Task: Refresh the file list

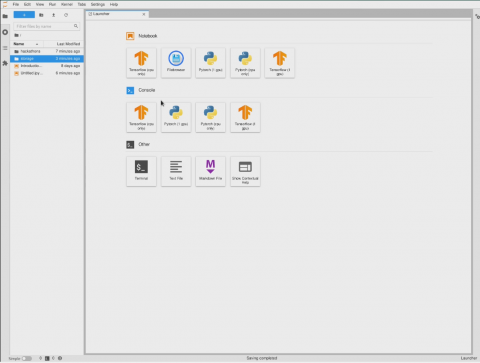Action: pos(66,15)
